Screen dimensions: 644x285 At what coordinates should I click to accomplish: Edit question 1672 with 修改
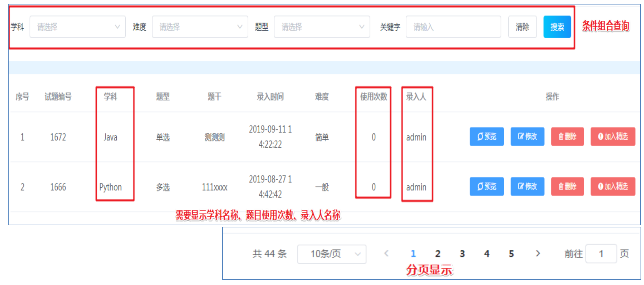(527, 137)
